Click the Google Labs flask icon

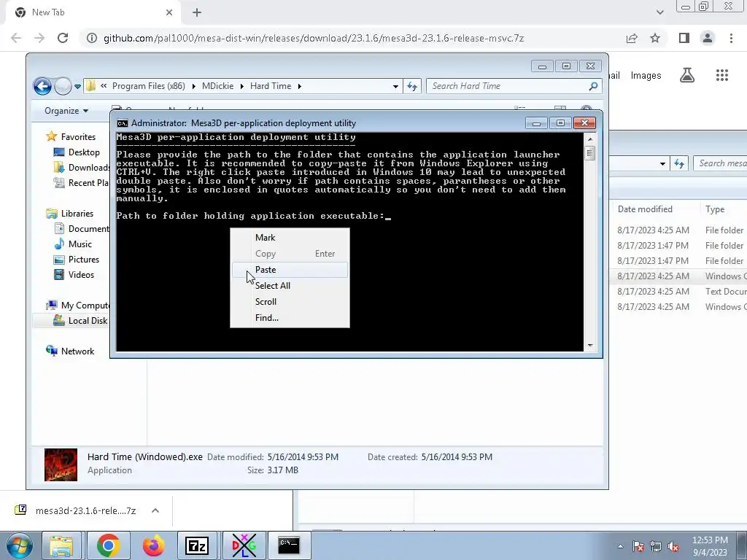(687, 75)
